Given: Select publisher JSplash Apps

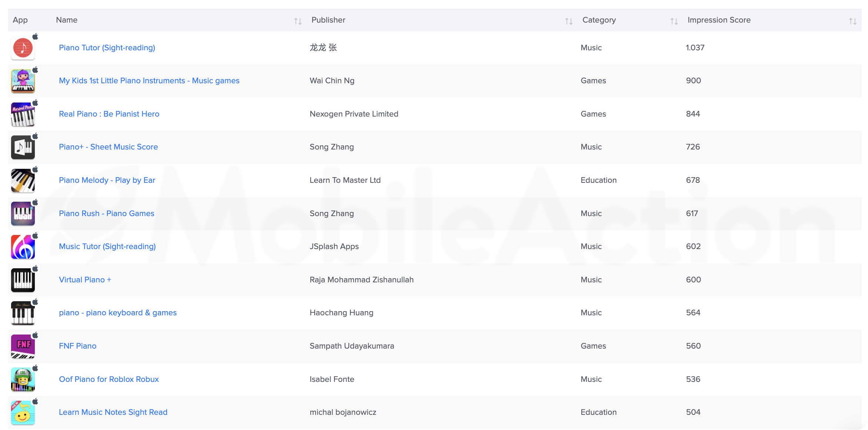Looking at the screenshot, I should click(x=334, y=246).
